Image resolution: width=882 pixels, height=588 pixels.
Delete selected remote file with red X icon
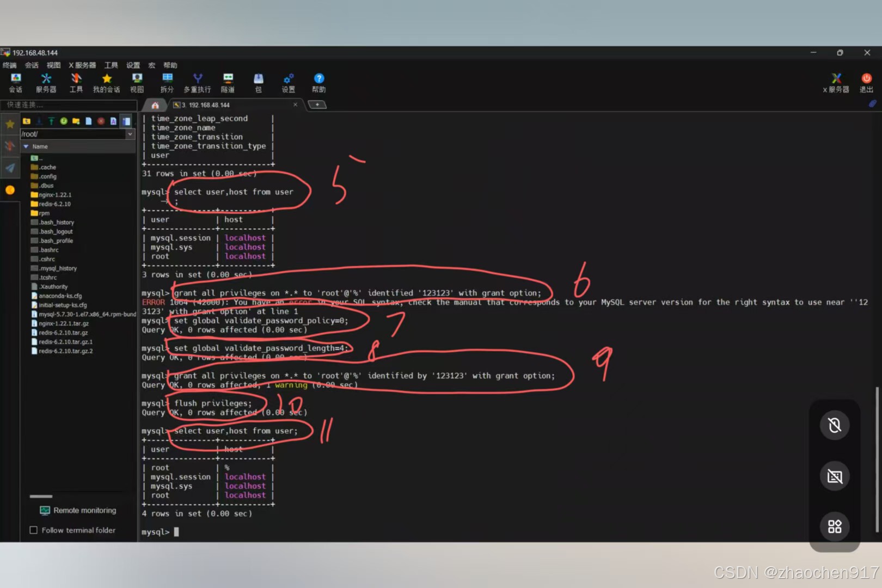point(101,121)
